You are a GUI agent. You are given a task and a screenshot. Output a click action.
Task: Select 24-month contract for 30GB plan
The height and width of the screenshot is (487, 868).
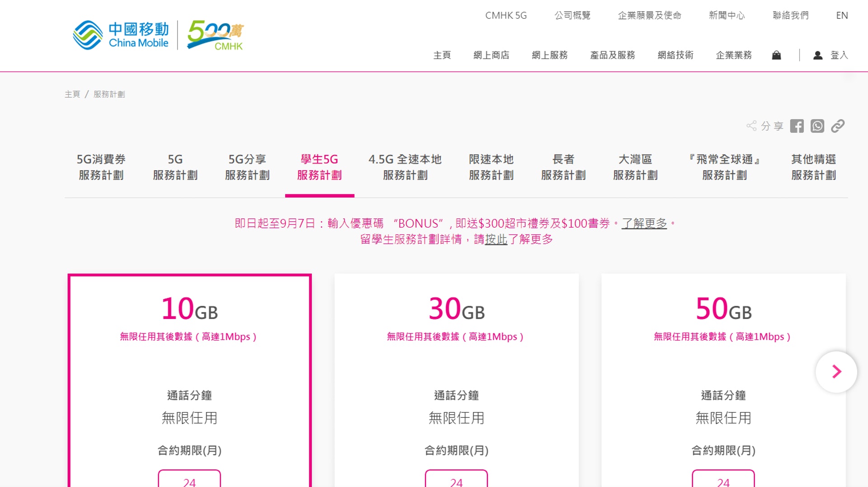point(456,480)
